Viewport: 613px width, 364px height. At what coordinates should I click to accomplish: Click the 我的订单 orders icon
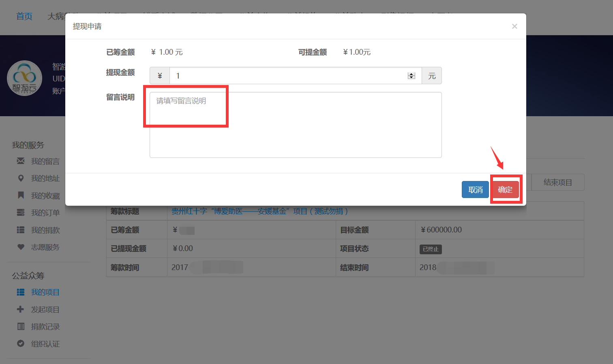coord(21,213)
